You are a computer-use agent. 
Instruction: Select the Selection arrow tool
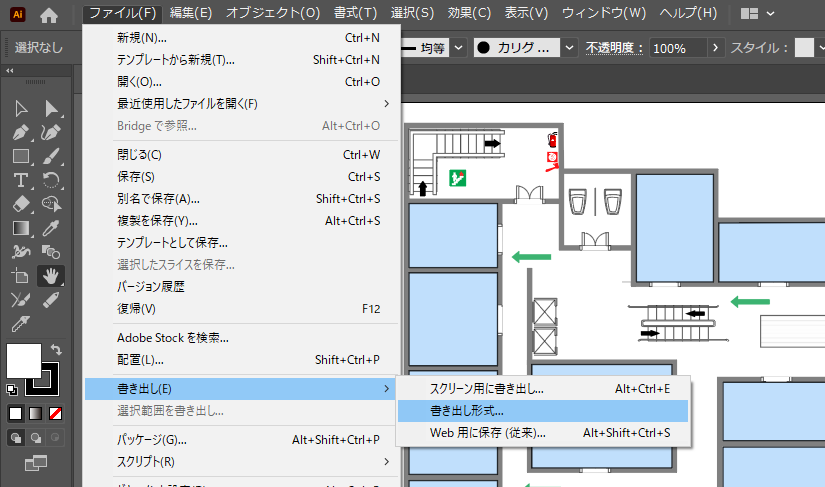(x=20, y=109)
